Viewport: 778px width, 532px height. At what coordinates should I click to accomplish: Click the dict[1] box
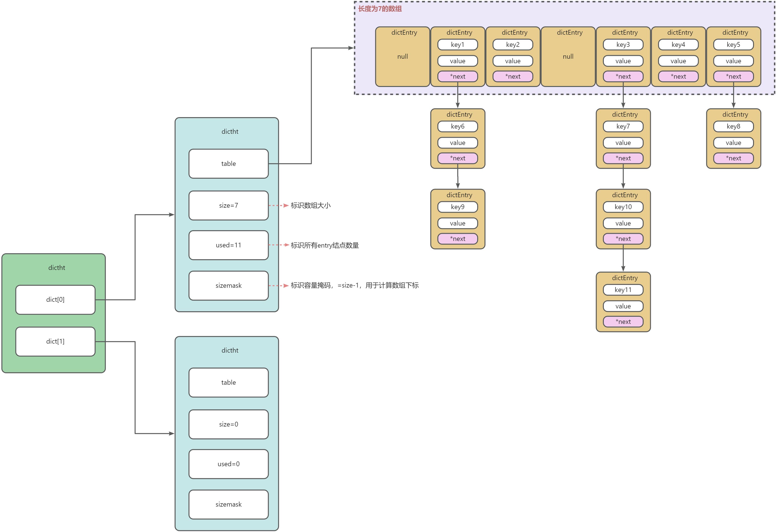[55, 341]
